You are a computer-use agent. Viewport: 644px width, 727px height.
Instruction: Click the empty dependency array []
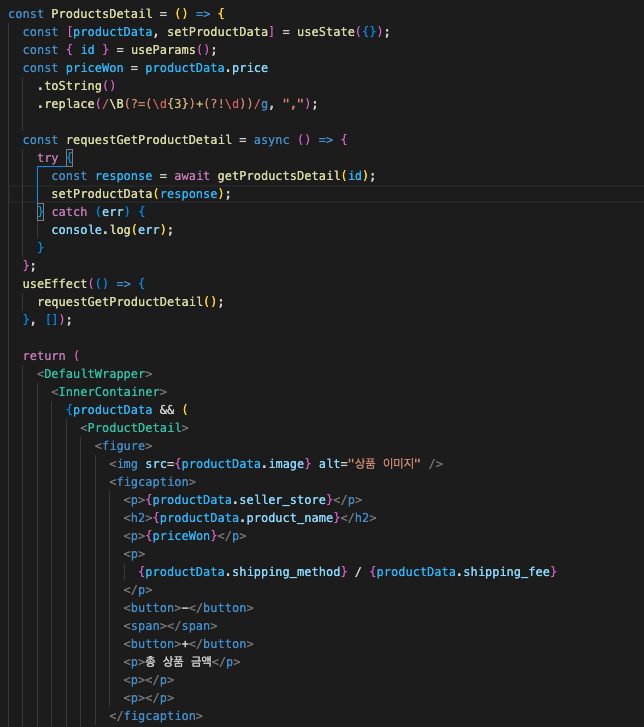click(51, 320)
